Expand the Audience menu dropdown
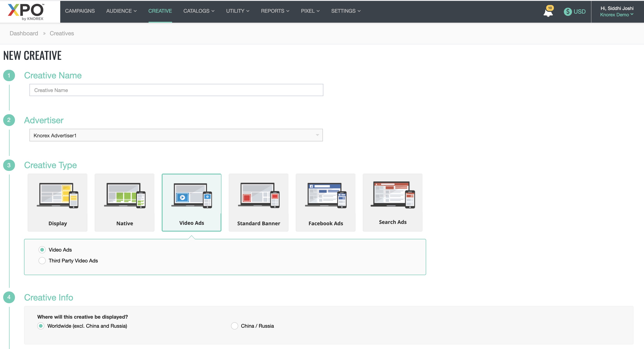The width and height of the screenshot is (644, 349). [121, 11]
